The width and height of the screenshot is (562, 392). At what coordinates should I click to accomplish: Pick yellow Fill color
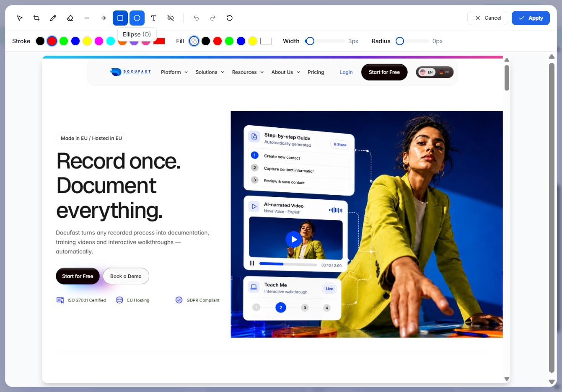[x=253, y=41]
